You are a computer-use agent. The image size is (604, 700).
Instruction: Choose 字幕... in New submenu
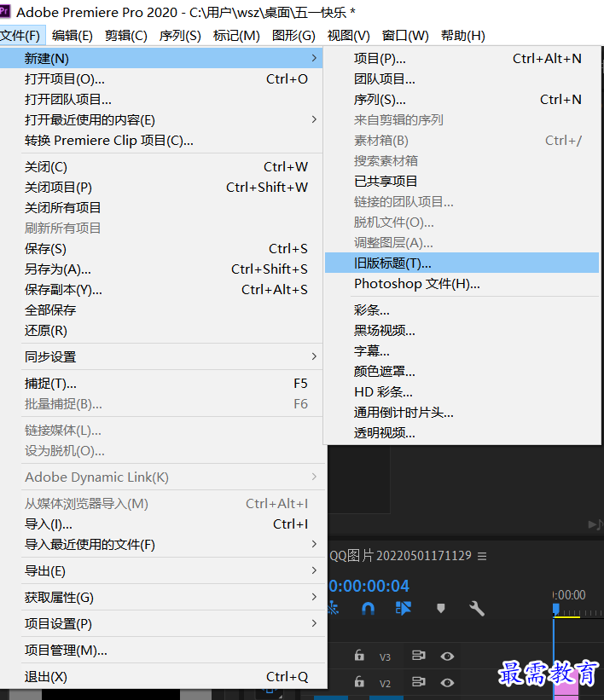[462, 351]
